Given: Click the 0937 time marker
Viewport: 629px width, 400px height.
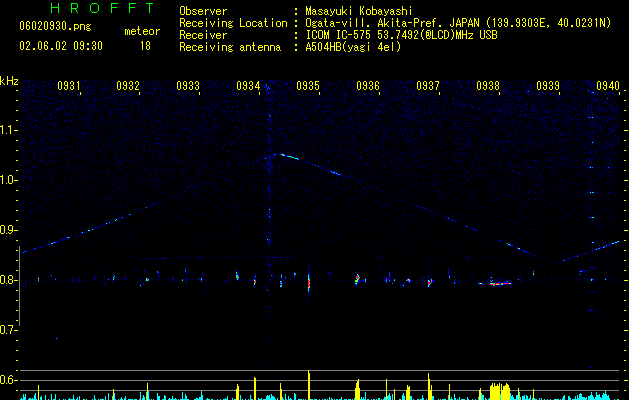Looking at the screenshot, I should (428, 85).
